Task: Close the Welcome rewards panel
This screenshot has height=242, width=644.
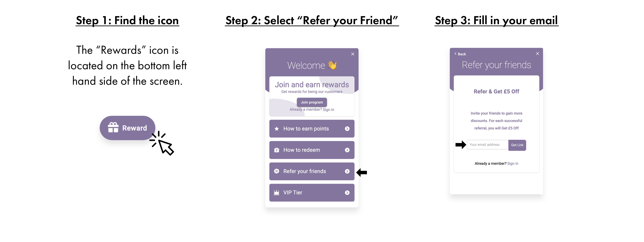Action: click(353, 54)
